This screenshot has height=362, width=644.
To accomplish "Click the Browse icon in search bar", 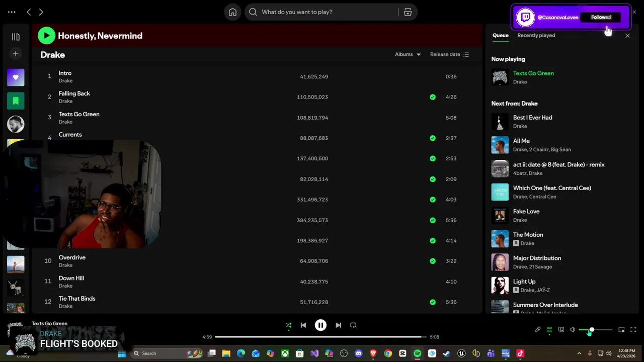I will [x=408, y=12].
